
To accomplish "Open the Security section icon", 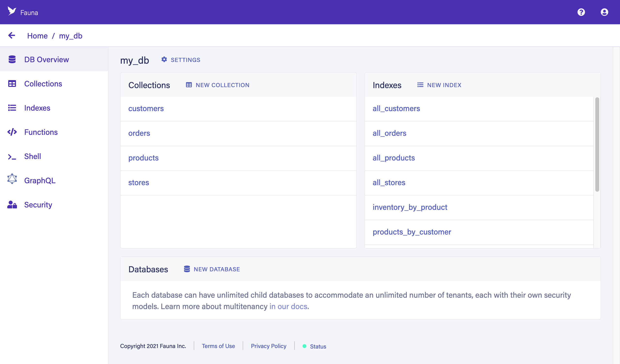I will tap(12, 205).
